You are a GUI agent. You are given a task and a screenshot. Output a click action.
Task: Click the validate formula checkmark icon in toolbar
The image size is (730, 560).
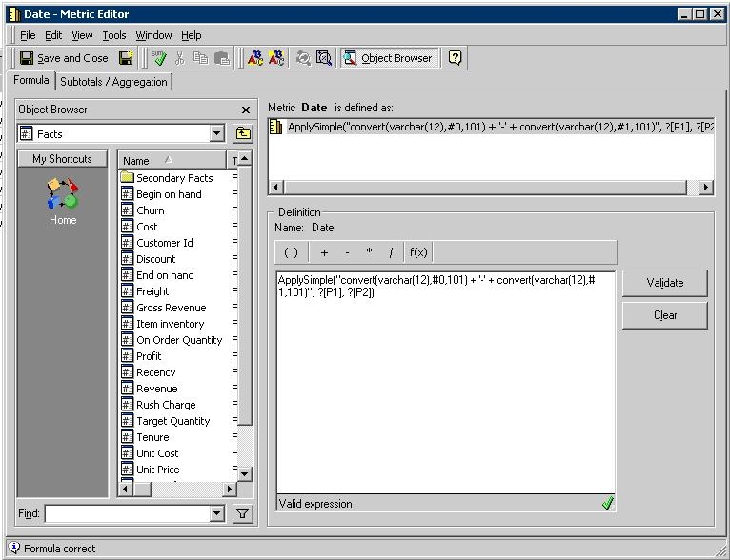coord(160,58)
